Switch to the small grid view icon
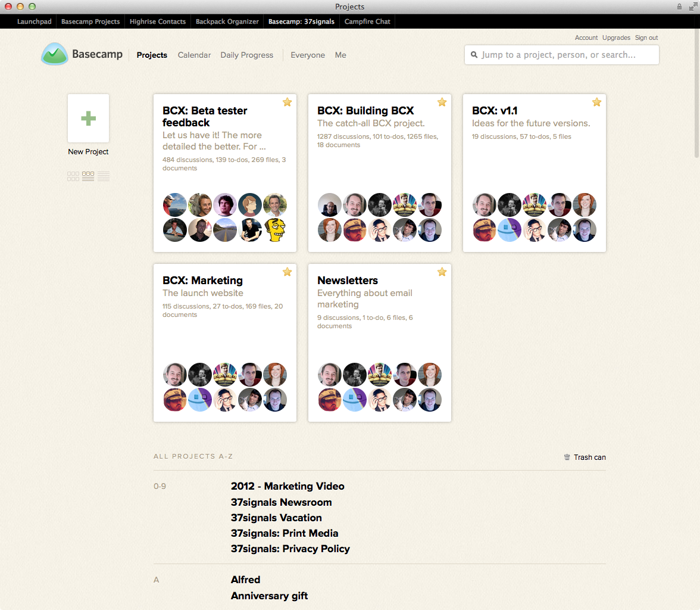Screen dimensions: 700x610 [x=73, y=176]
